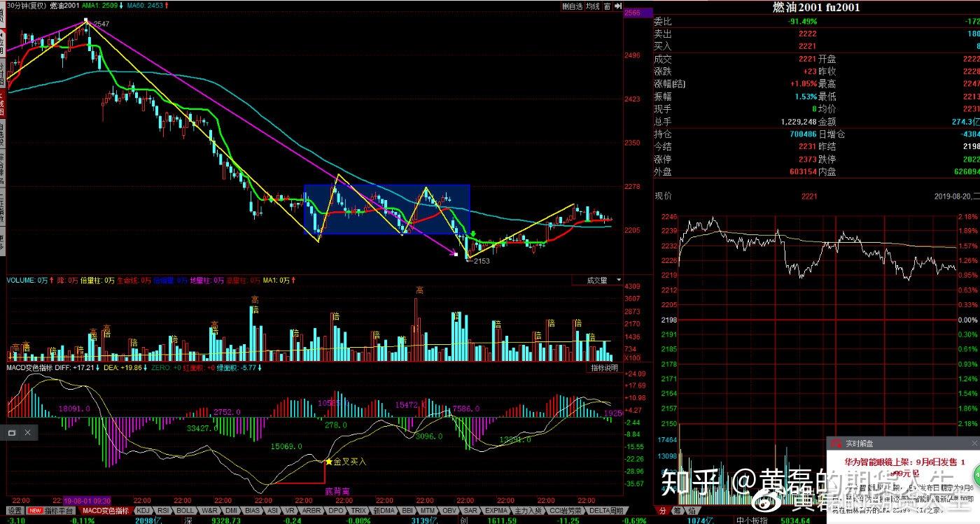
Task: Click the arrow icon beside the 窗 button
Action: click(x=619, y=6)
